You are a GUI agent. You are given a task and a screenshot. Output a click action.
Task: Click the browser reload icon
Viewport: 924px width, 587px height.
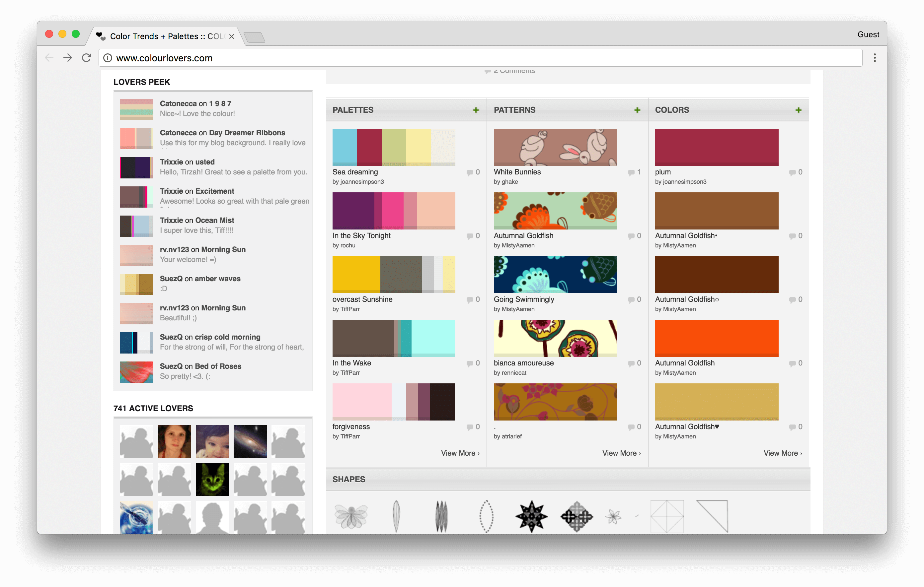pos(87,58)
